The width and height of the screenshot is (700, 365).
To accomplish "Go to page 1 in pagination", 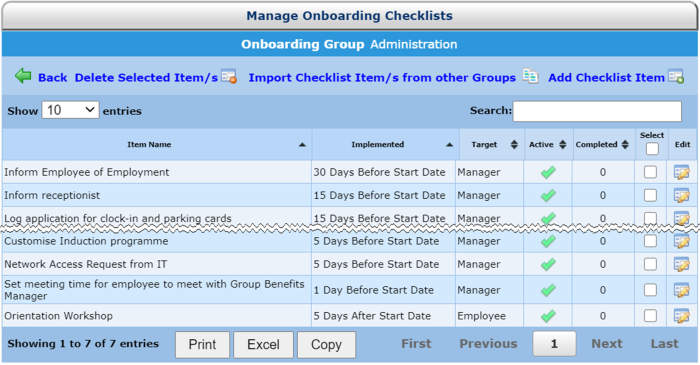I will pos(554,344).
